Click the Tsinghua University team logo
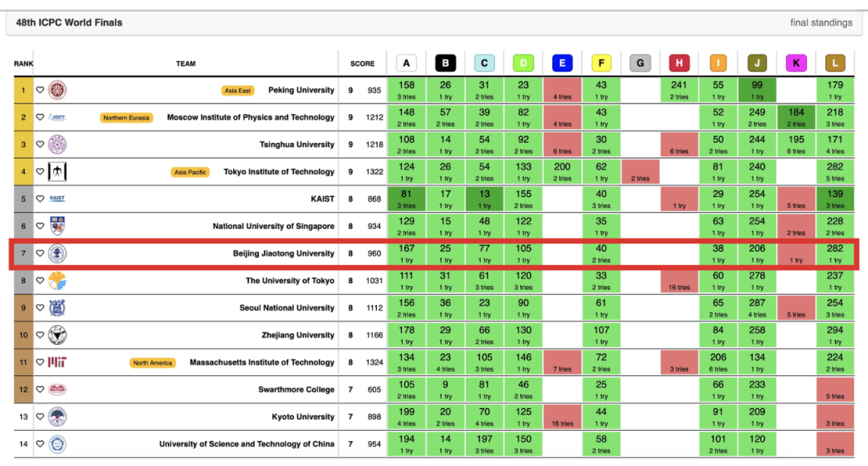Image resolution: width=868 pixels, height=466 pixels. tap(57, 145)
